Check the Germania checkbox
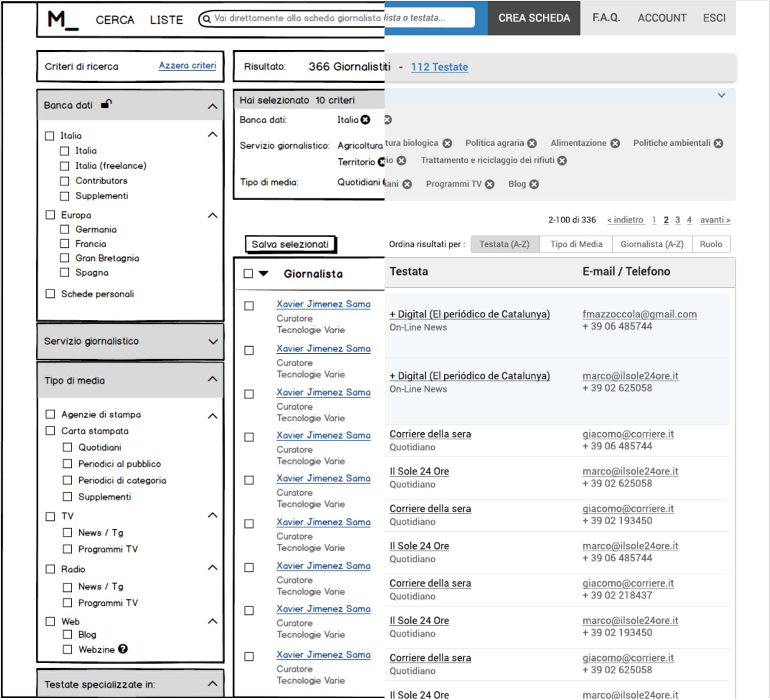 point(65,229)
